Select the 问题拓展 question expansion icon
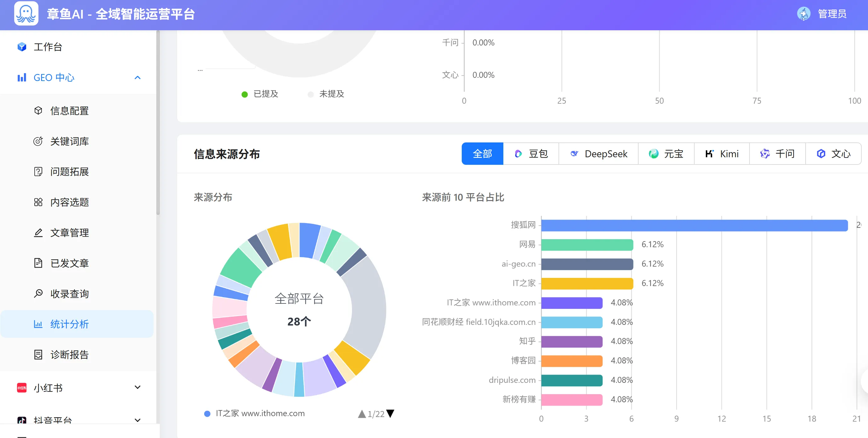 point(38,171)
